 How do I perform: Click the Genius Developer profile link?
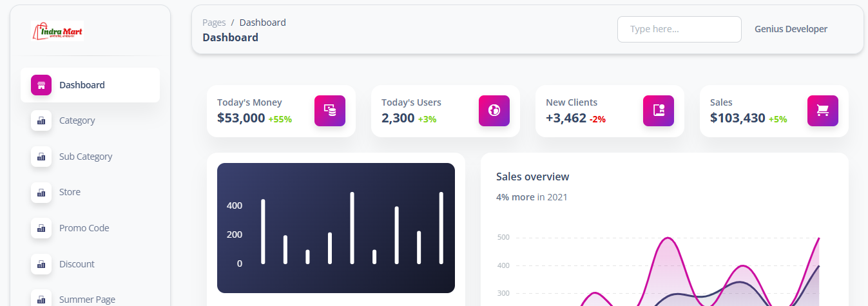[x=791, y=29]
